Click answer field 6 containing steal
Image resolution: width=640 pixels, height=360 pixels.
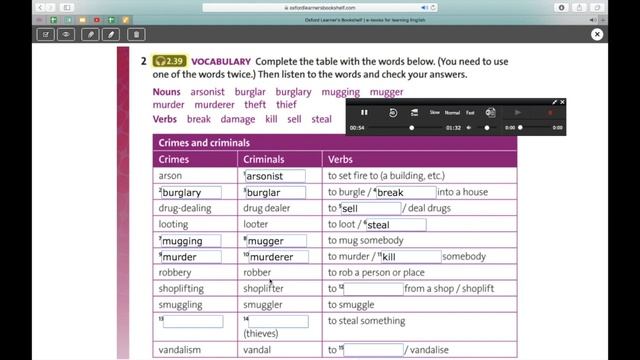coord(396,224)
